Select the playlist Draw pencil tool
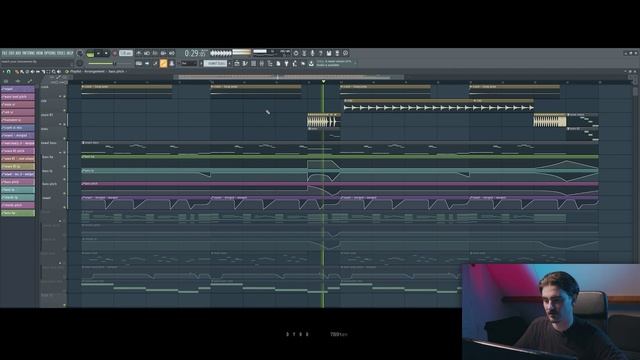 [17, 72]
